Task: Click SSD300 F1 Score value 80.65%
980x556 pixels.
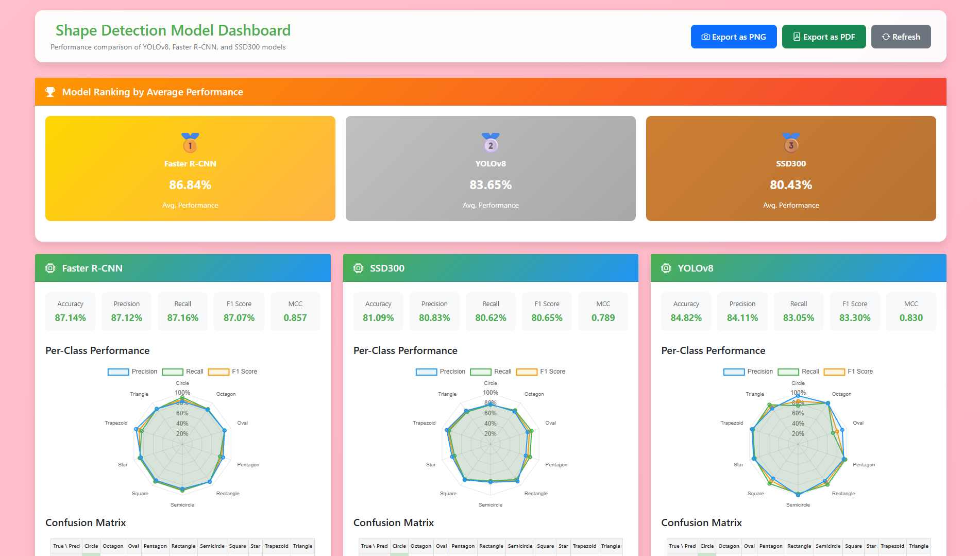Action: [547, 318]
